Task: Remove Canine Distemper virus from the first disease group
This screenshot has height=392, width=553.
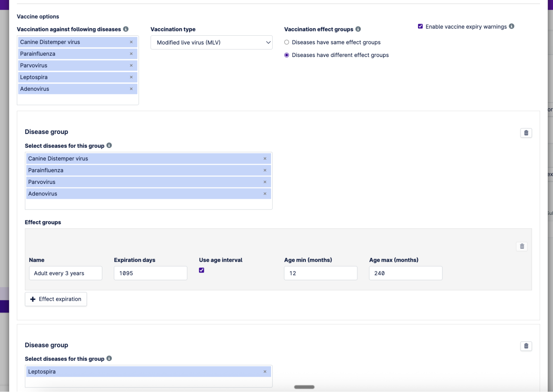Action: (265, 159)
